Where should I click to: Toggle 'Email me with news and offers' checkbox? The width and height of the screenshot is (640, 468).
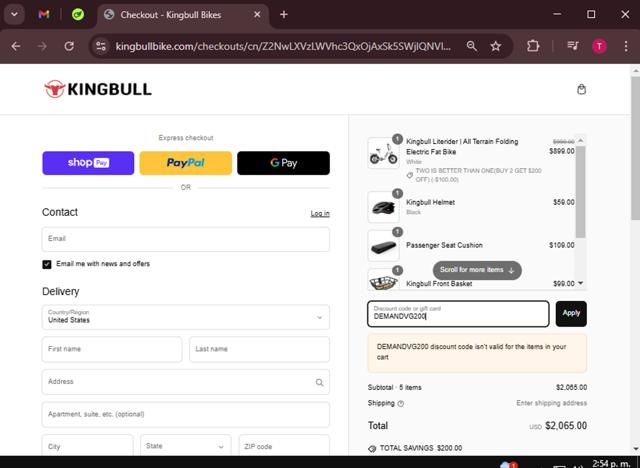(x=47, y=264)
